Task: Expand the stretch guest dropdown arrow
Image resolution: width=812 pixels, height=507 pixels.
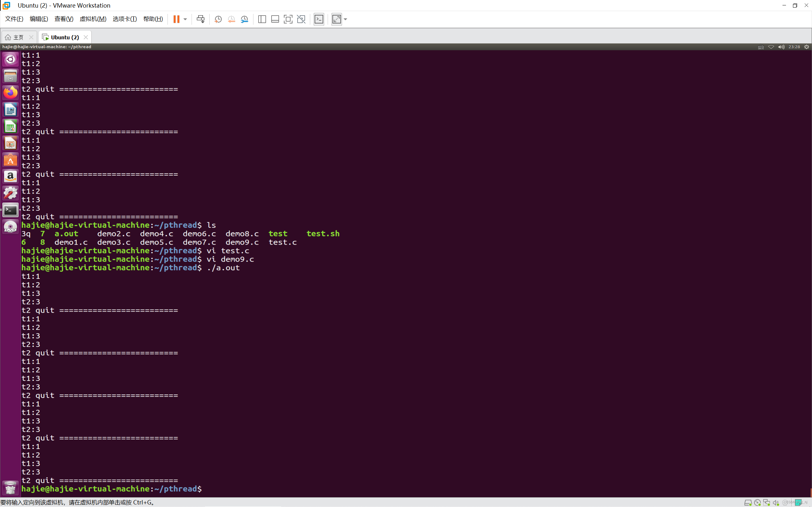Action: click(346, 19)
